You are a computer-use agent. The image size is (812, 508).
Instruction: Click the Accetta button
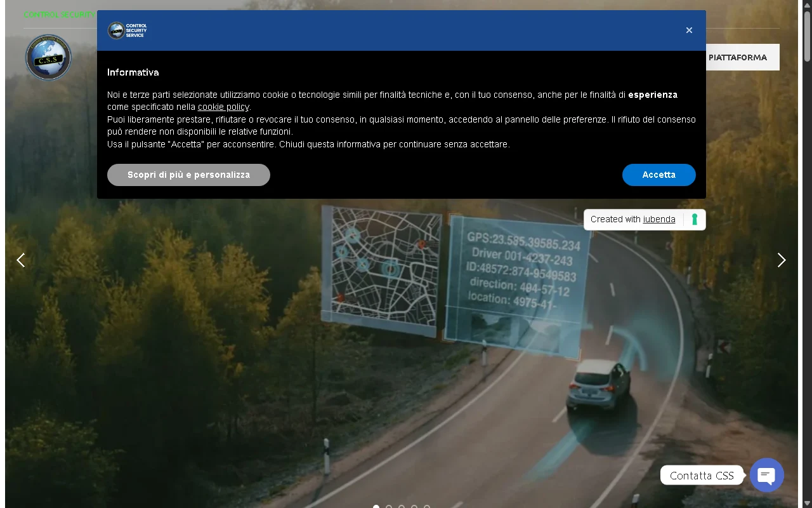pos(658,175)
